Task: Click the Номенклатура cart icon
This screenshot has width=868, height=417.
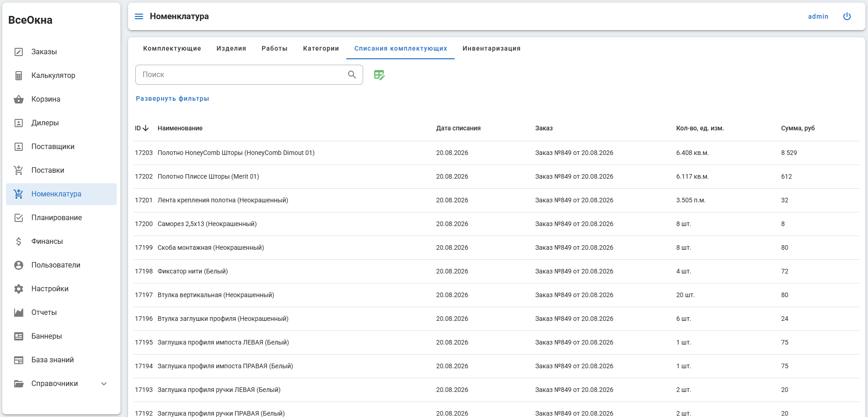Action: tap(19, 194)
